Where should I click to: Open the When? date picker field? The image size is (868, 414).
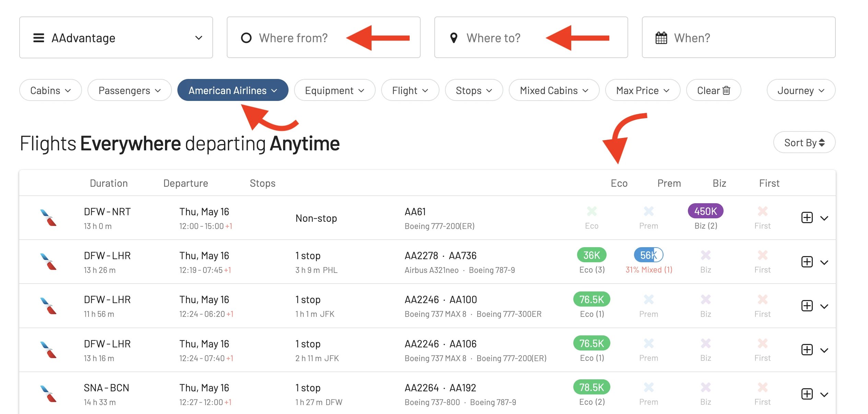738,37
